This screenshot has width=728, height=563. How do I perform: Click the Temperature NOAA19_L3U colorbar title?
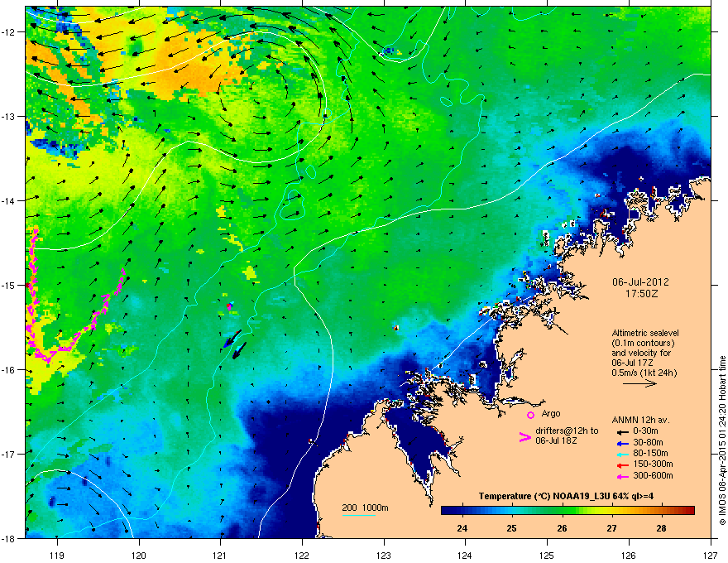[x=566, y=496]
